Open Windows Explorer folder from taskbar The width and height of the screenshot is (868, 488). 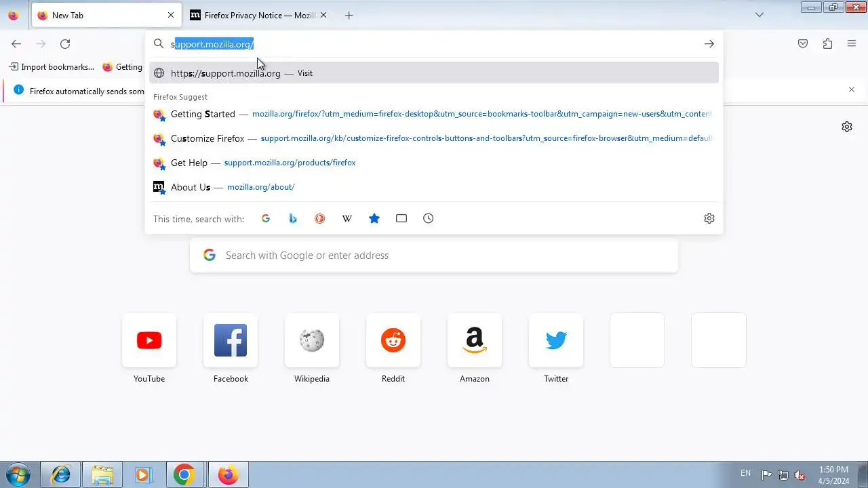point(102,475)
